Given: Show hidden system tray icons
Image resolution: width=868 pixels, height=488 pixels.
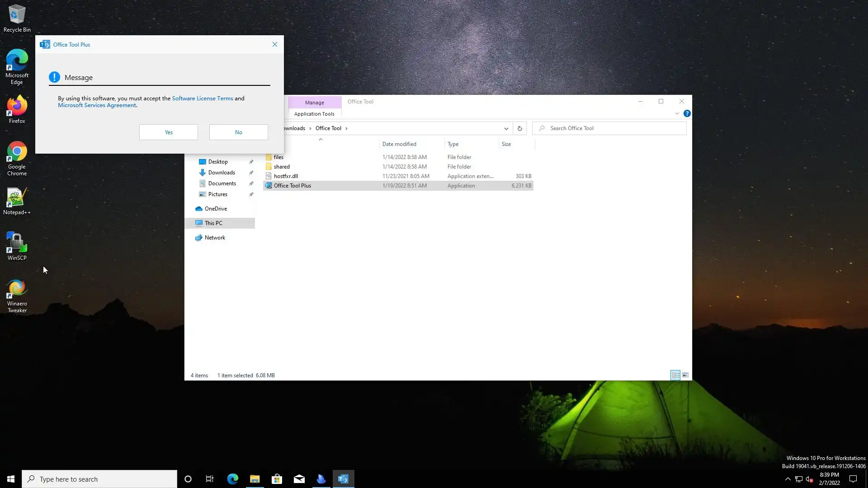Looking at the screenshot, I should pyautogui.click(x=788, y=479).
